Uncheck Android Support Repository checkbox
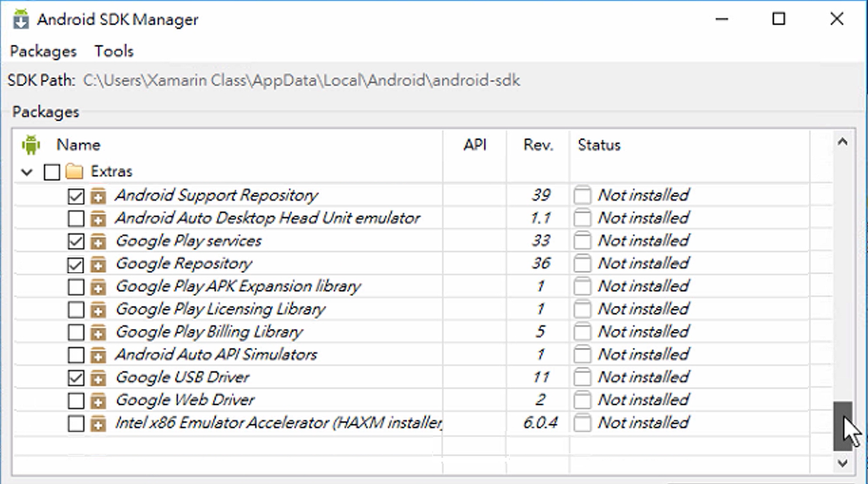868x484 pixels. (x=75, y=195)
